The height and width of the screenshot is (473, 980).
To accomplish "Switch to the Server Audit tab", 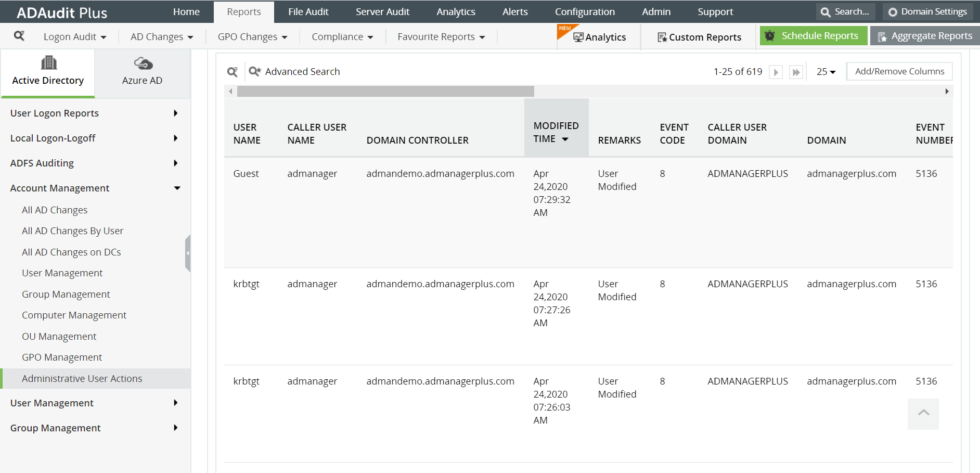I will coord(382,11).
